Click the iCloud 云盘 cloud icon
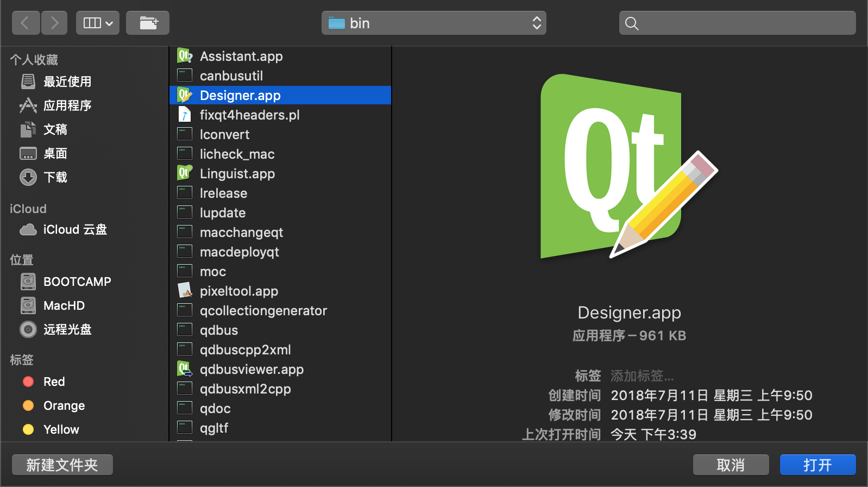 28,230
